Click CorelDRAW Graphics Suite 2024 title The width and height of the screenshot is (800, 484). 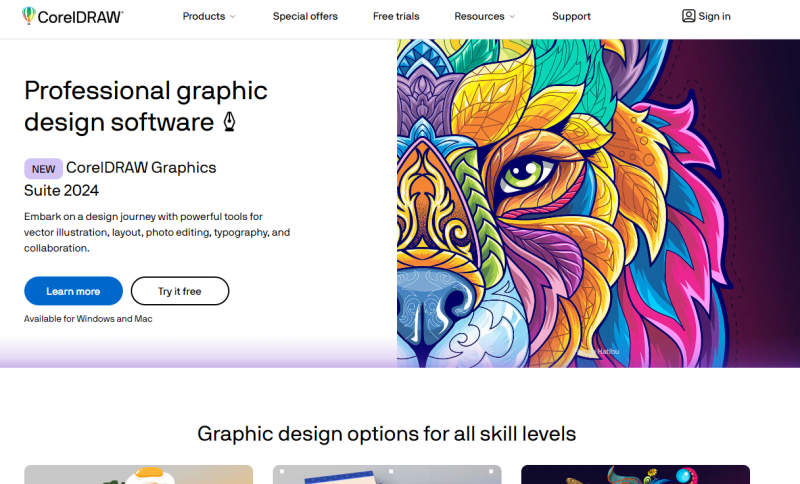pyautogui.click(x=120, y=179)
